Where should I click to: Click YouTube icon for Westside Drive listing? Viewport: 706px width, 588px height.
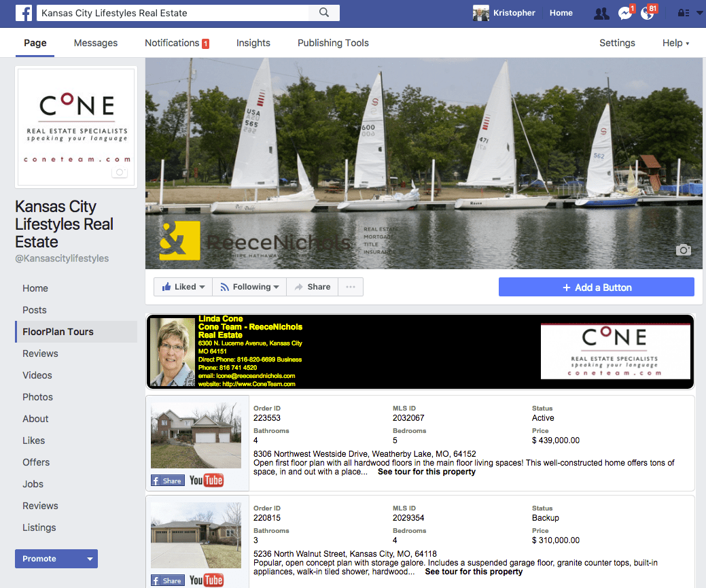tap(206, 481)
